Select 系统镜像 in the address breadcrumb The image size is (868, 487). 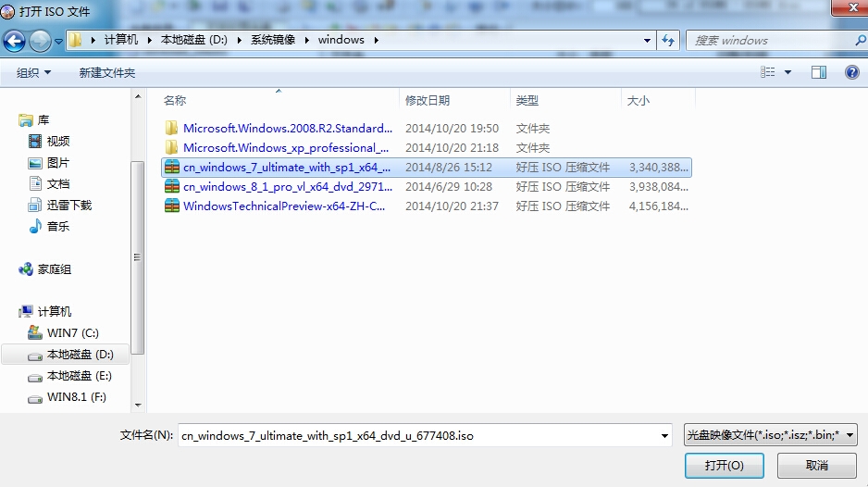[273, 40]
